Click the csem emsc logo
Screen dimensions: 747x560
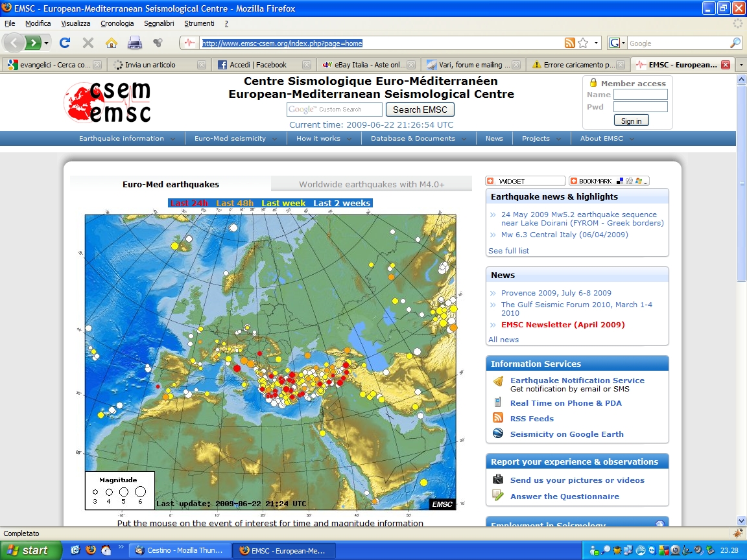(108, 102)
